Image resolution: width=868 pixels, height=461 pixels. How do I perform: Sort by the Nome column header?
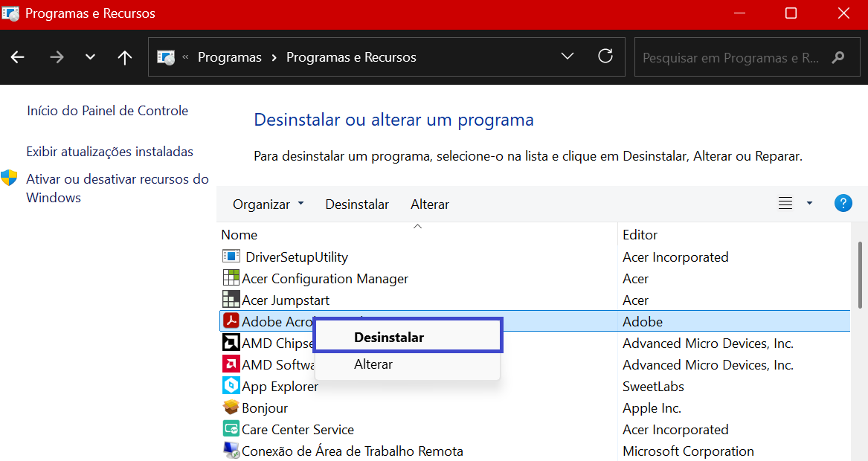tap(239, 235)
